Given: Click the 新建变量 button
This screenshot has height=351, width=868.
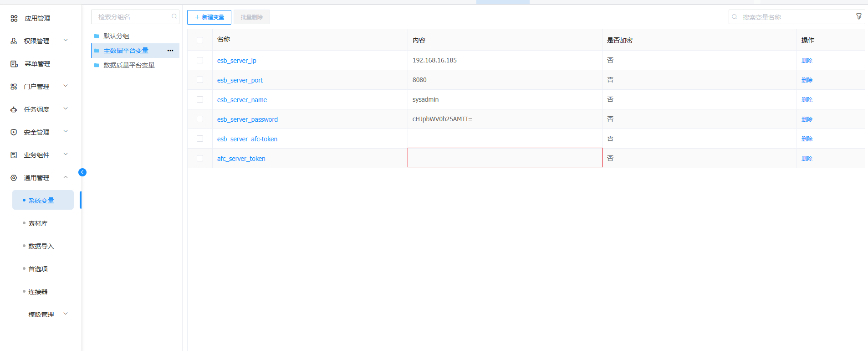Looking at the screenshot, I should [209, 17].
